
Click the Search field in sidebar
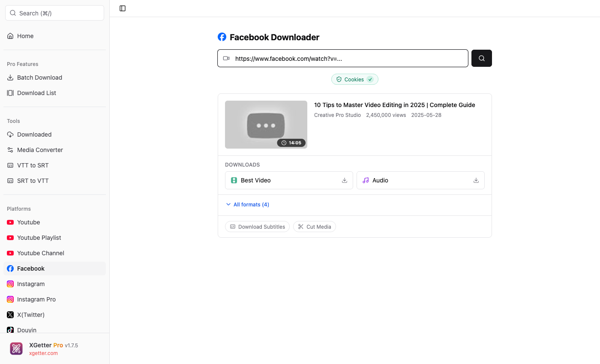(x=54, y=13)
